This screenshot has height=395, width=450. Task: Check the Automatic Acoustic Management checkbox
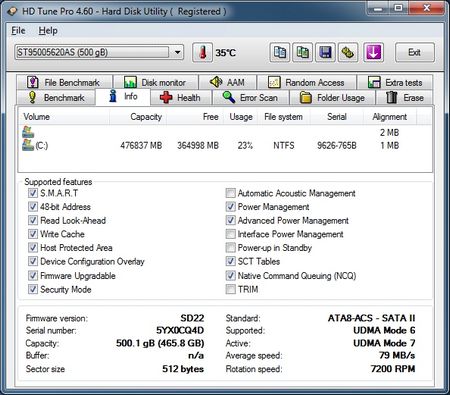pyautogui.click(x=230, y=193)
